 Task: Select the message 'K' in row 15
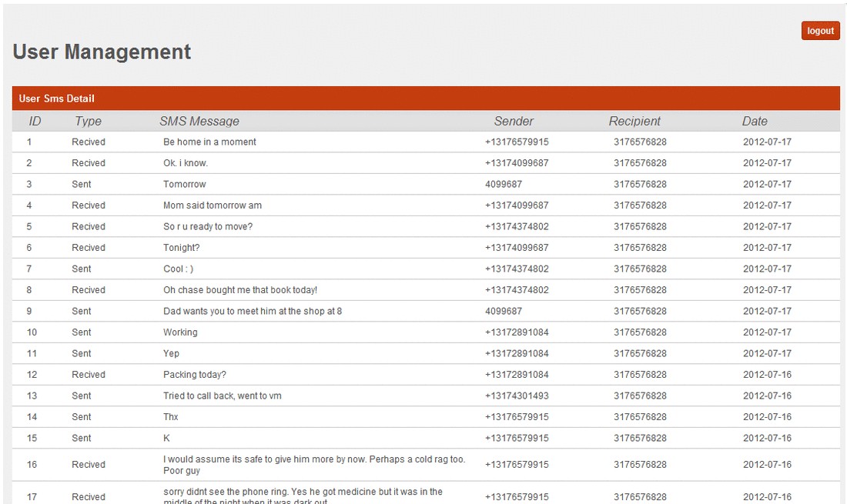[166, 438]
